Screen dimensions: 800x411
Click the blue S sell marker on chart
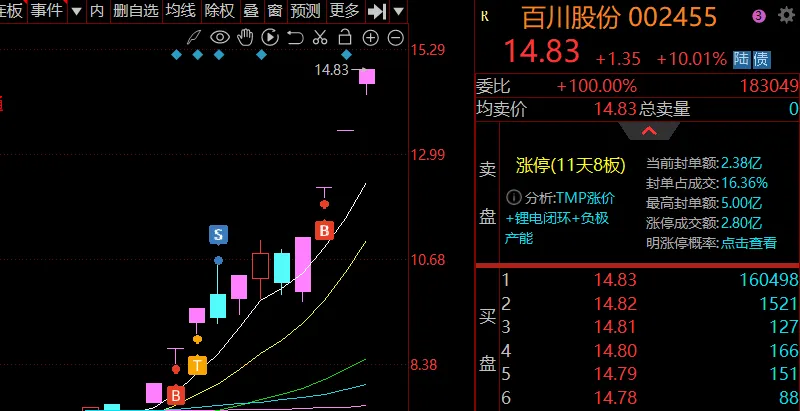(218, 235)
